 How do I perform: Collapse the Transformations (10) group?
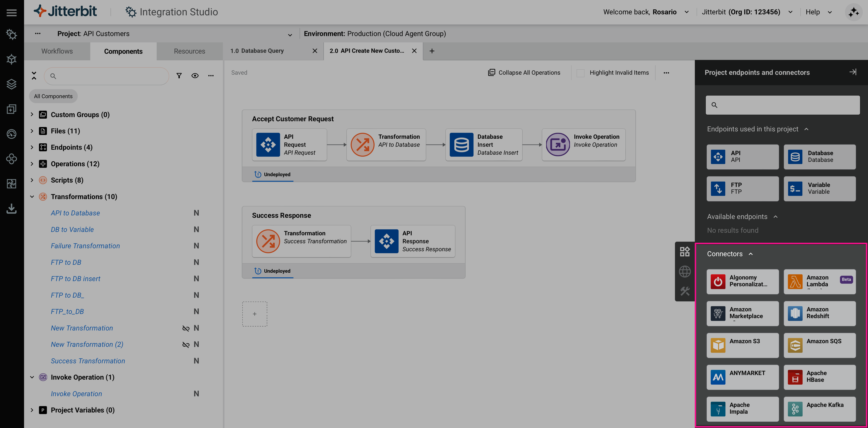click(32, 197)
